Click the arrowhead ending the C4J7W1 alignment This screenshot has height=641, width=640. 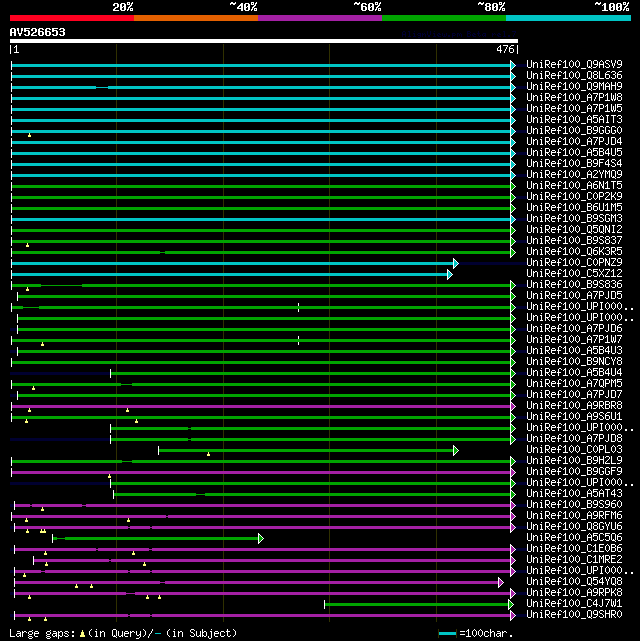511,605
